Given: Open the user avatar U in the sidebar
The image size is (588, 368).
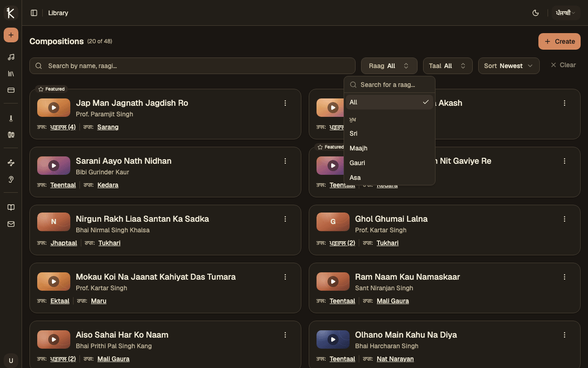Looking at the screenshot, I should [x=11, y=360].
